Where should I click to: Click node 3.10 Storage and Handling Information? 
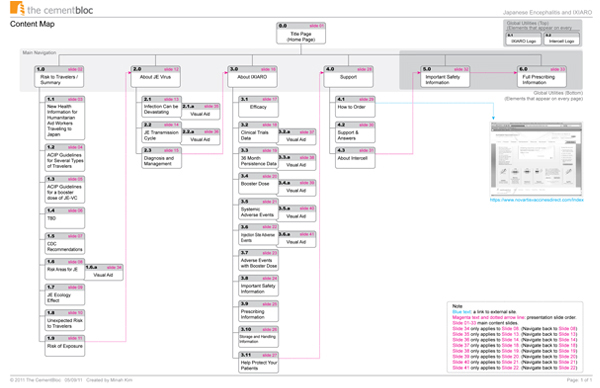[258, 337]
